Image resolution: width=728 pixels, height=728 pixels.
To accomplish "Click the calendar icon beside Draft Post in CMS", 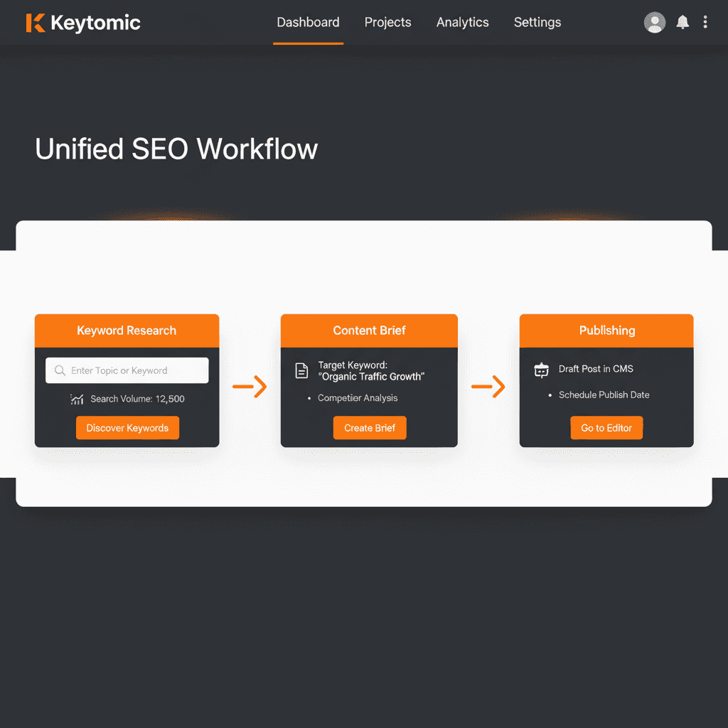I will pos(541,370).
